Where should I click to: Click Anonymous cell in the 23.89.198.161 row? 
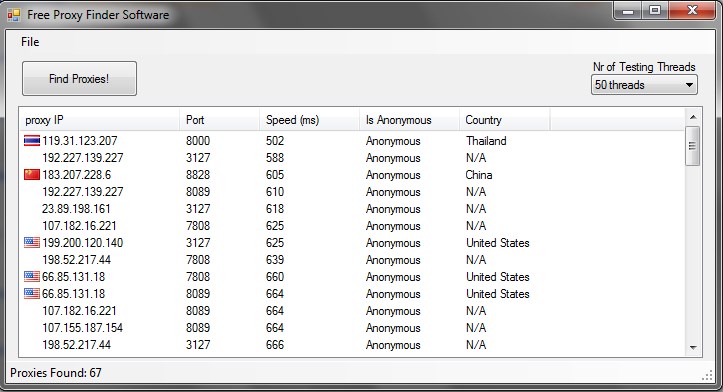click(393, 209)
